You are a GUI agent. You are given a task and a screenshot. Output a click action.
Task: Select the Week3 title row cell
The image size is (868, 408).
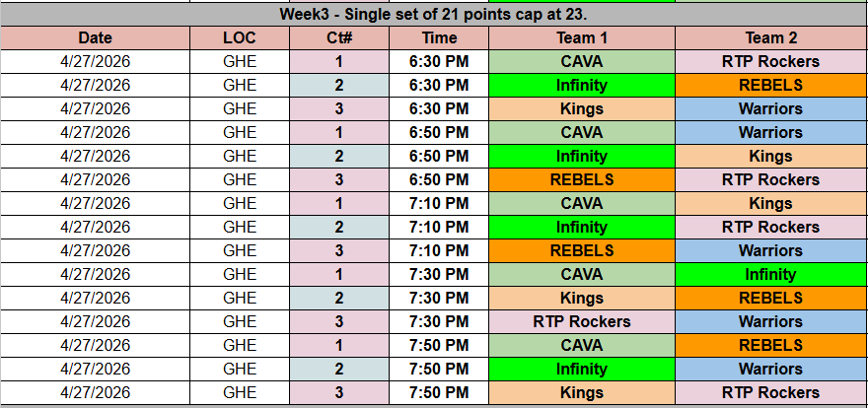(x=434, y=15)
